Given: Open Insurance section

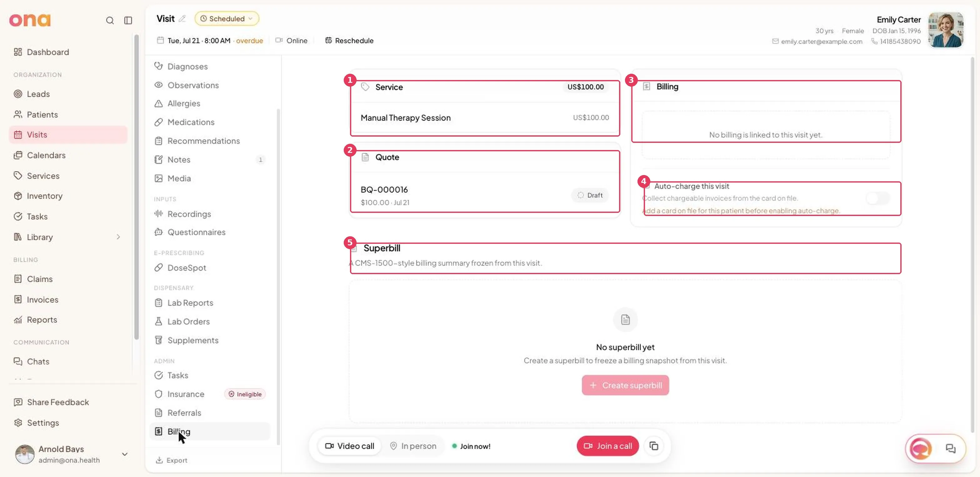Looking at the screenshot, I should 186,394.
